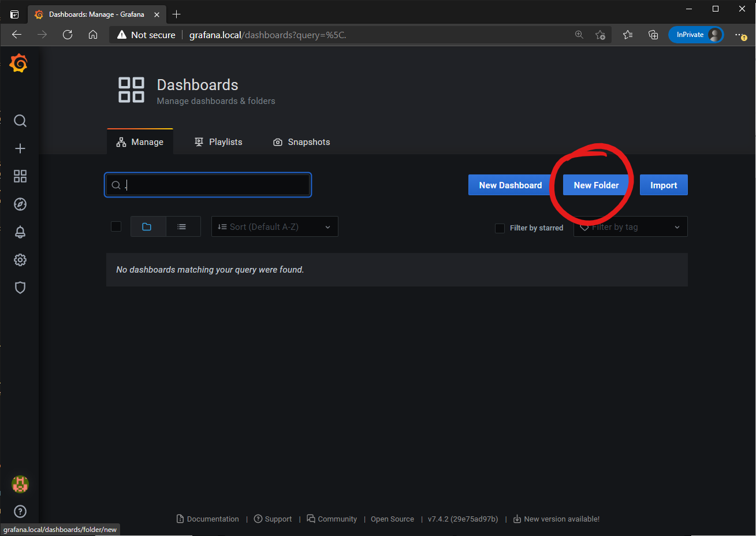Focus the dashboard search input field
The height and width of the screenshot is (536, 756).
208,185
